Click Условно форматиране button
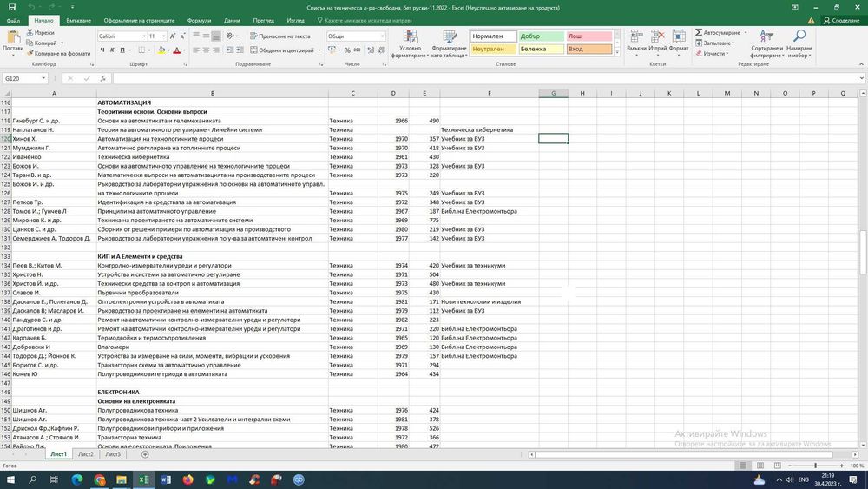The width and height of the screenshot is (868, 489). pos(410,43)
